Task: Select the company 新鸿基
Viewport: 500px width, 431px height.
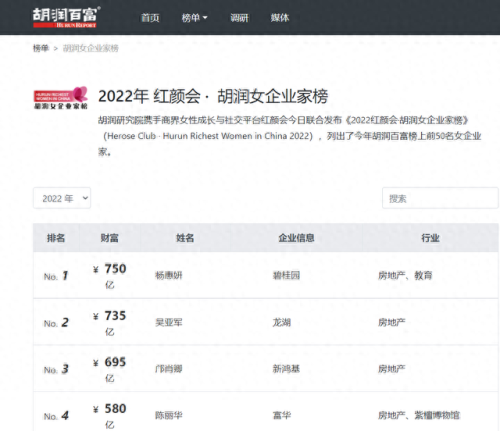Action: click(x=286, y=369)
